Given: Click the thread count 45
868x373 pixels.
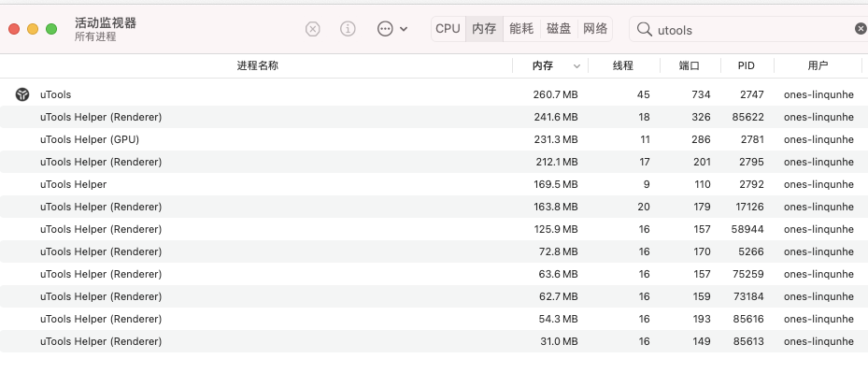Looking at the screenshot, I should (x=643, y=94).
